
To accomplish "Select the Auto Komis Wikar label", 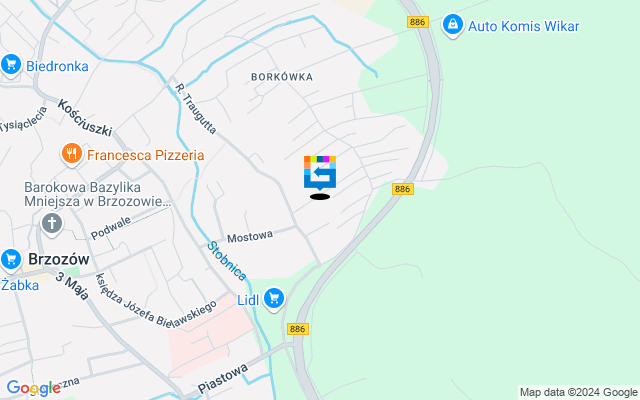I will point(524,26).
